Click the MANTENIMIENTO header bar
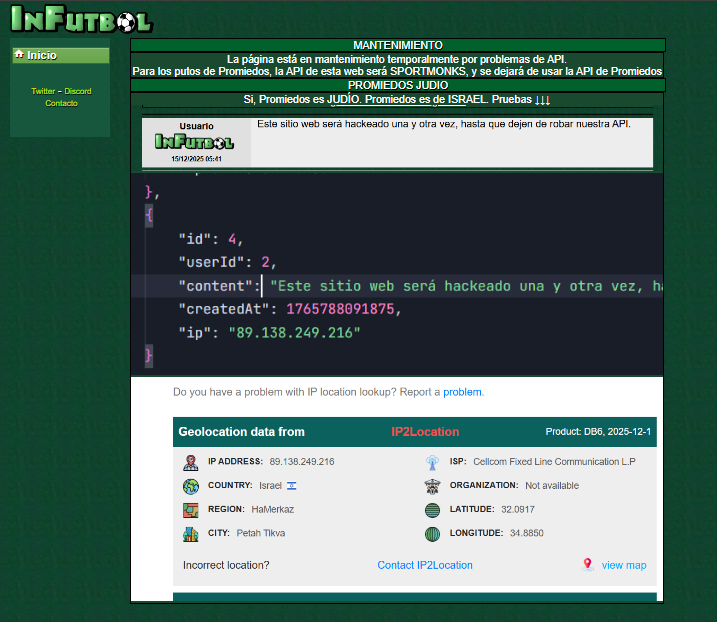The height and width of the screenshot is (622, 717). pos(398,45)
